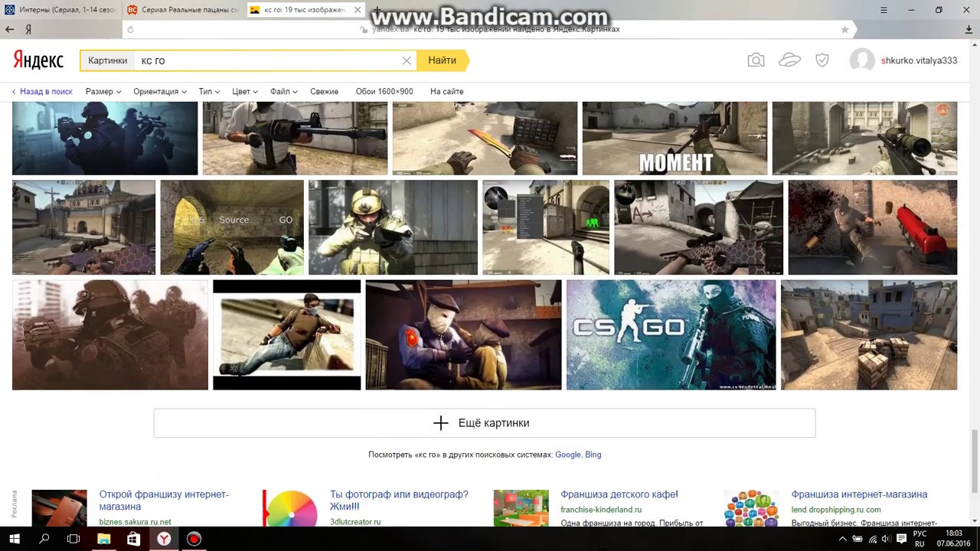Click the browser back arrow

(x=10, y=29)
